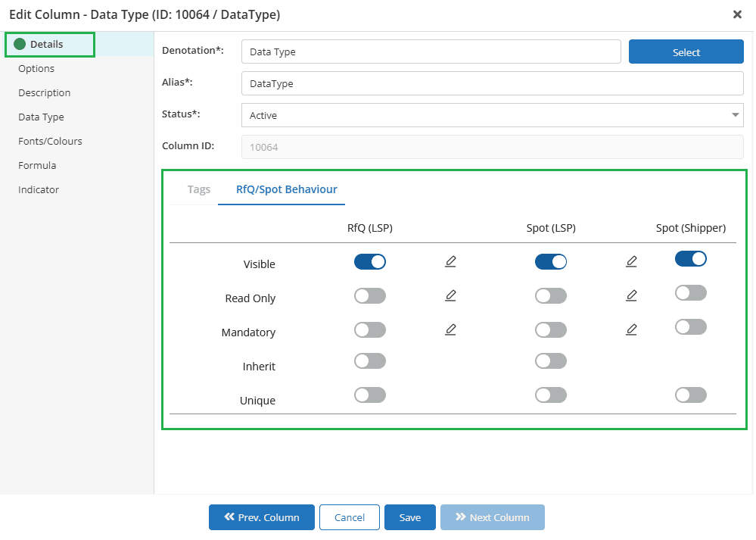Enable Mandatory for Spot (Shipper)
This screenshot has width=756, height=540.
[690, 327]
